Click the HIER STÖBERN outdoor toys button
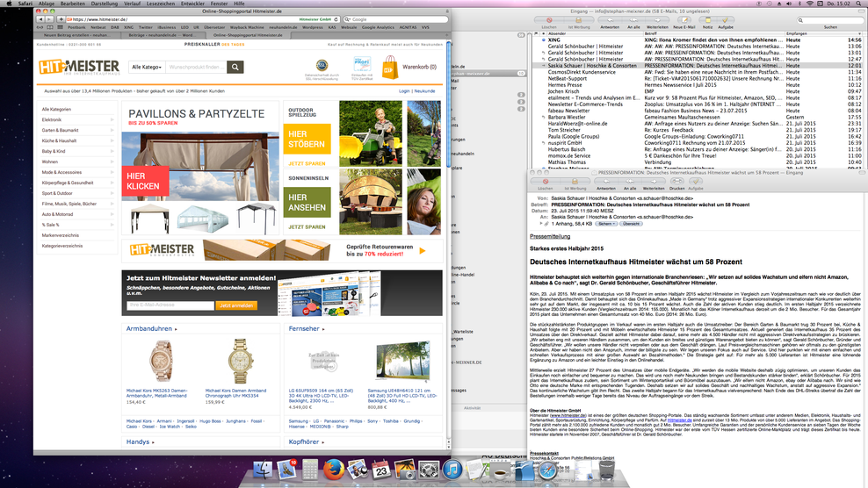This screenshot has height=488, width=868. click(x=307, y=139)
